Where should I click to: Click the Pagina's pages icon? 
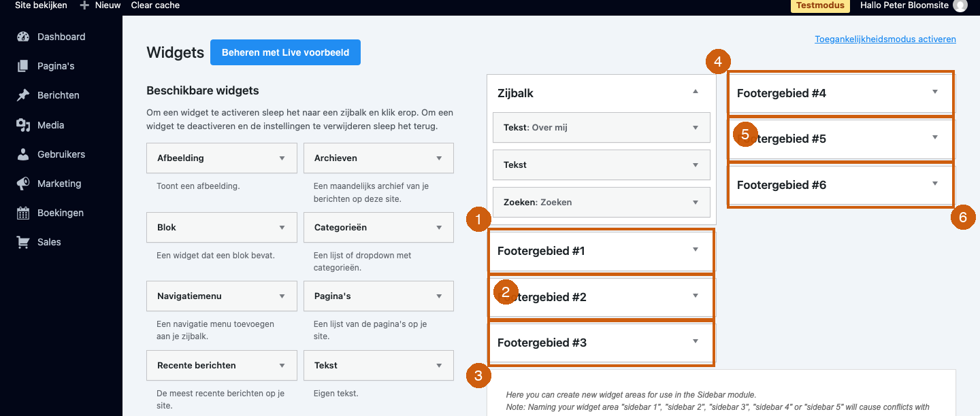(23, 66)
